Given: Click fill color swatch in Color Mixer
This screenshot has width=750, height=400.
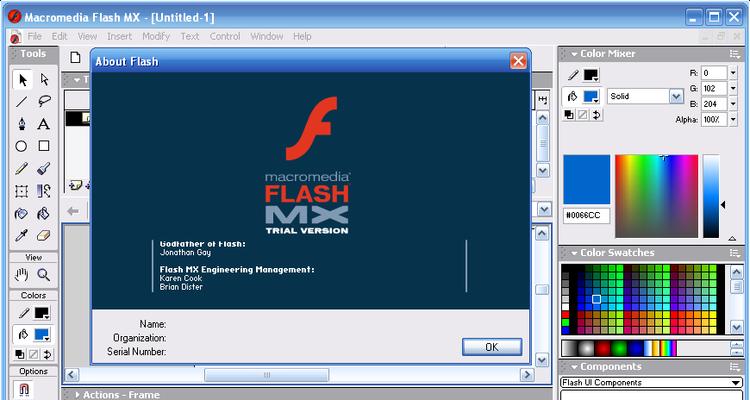Looking at the screenshot, I should pos(591,97).
